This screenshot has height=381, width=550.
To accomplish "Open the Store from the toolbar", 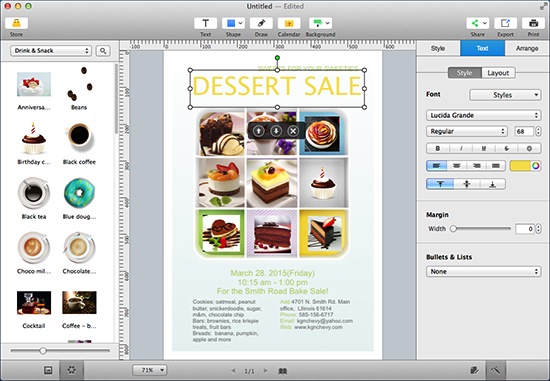I will tap(16, 24).
